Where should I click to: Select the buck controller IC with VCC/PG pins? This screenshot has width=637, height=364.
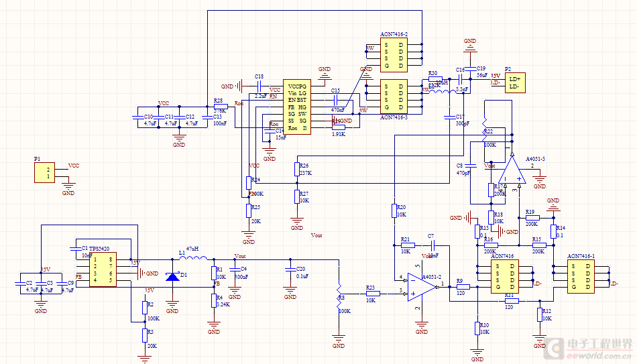coord(297,107)
